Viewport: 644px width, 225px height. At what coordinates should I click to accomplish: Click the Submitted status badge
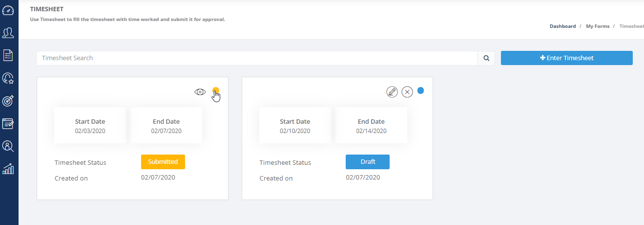(163, 162)
